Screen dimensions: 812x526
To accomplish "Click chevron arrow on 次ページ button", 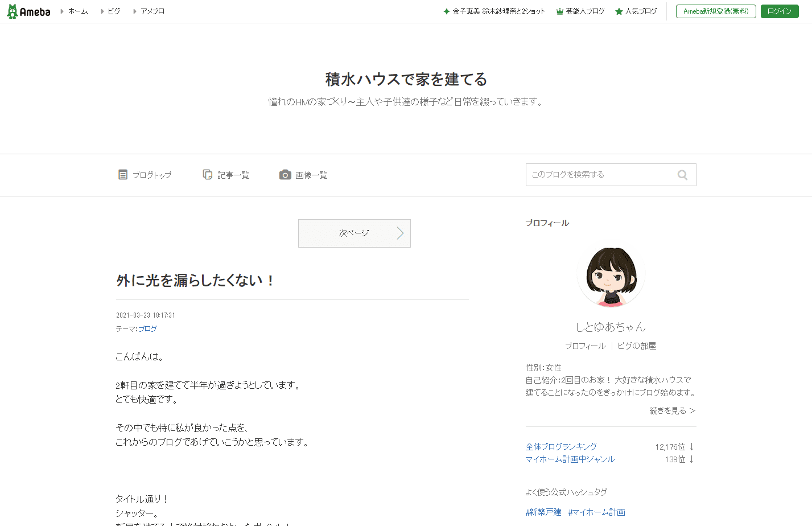I will tap(400, 233).
